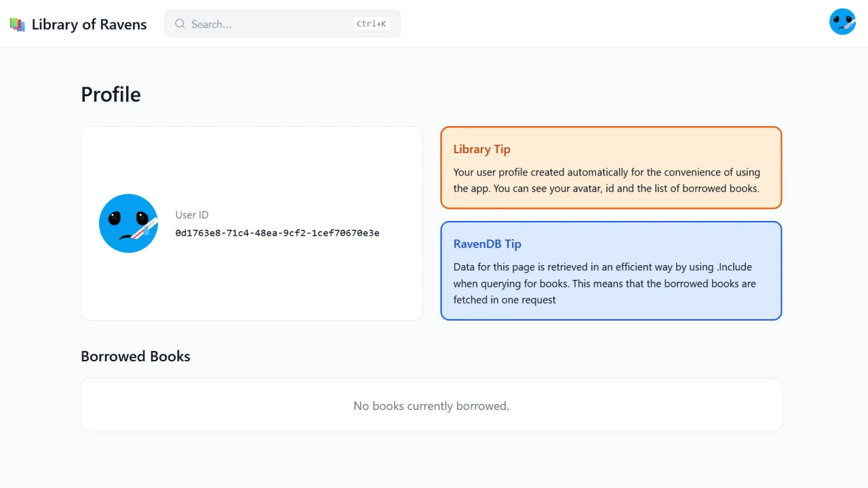Click the magnifying glass search icon

(180, 24)
